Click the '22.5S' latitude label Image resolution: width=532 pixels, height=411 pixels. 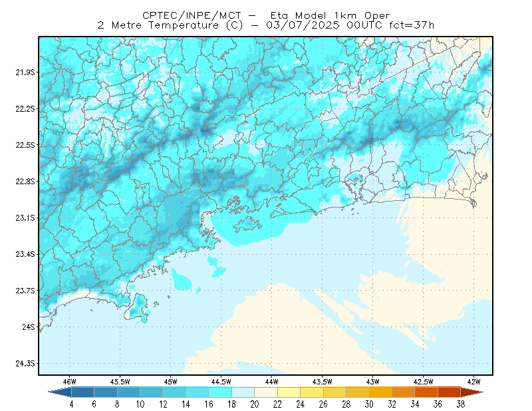point(25,145)
